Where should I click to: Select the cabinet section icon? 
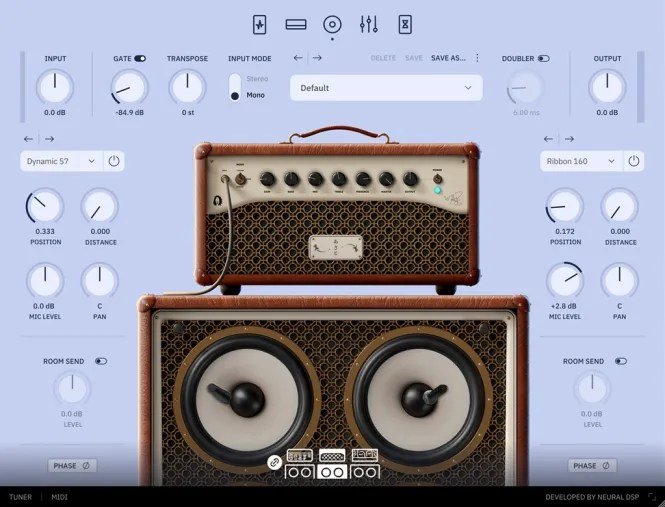click(x=332, y=24)
